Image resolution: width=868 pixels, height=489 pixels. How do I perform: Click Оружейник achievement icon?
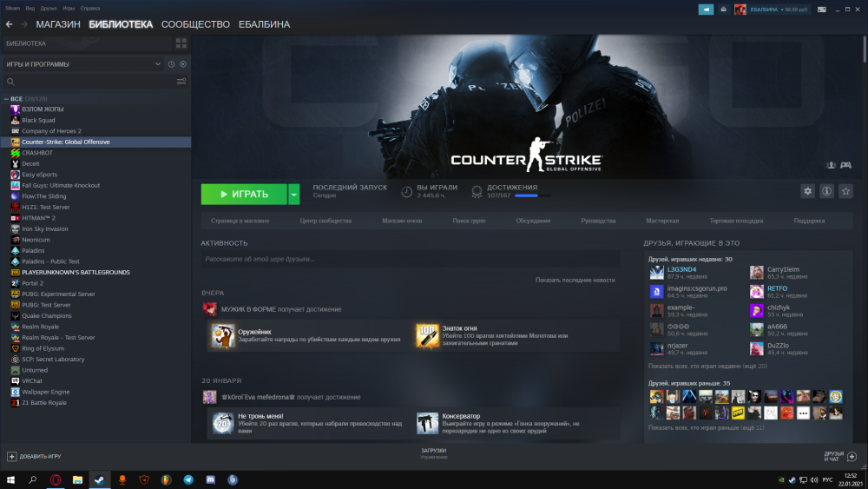point(223,335)
